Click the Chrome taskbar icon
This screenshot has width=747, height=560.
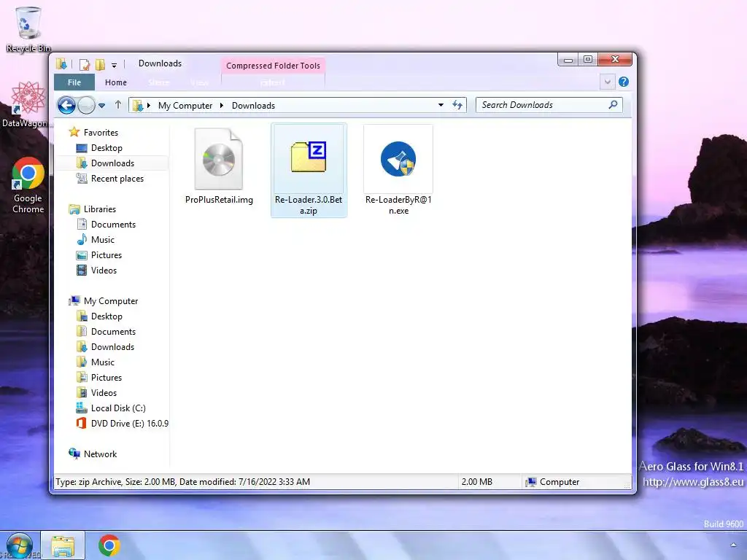[109, 545]
